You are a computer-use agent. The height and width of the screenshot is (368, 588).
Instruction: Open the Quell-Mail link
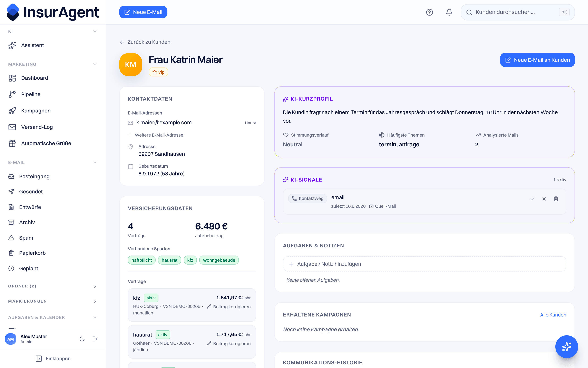(382, 206)
